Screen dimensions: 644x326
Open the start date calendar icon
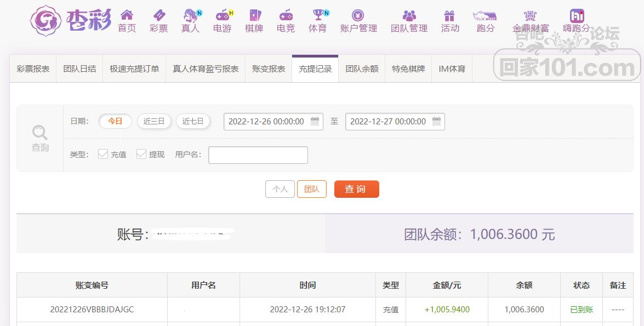[315, 121]
